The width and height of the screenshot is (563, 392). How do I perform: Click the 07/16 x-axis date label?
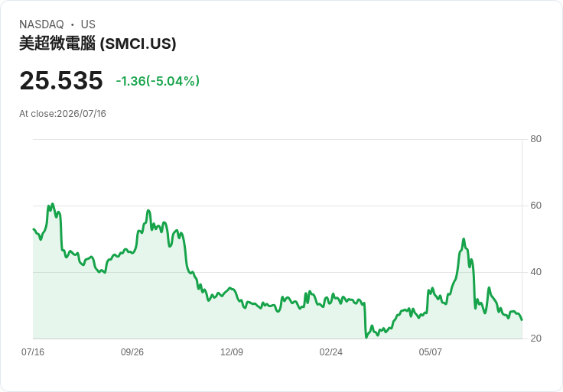pos(33,352)
